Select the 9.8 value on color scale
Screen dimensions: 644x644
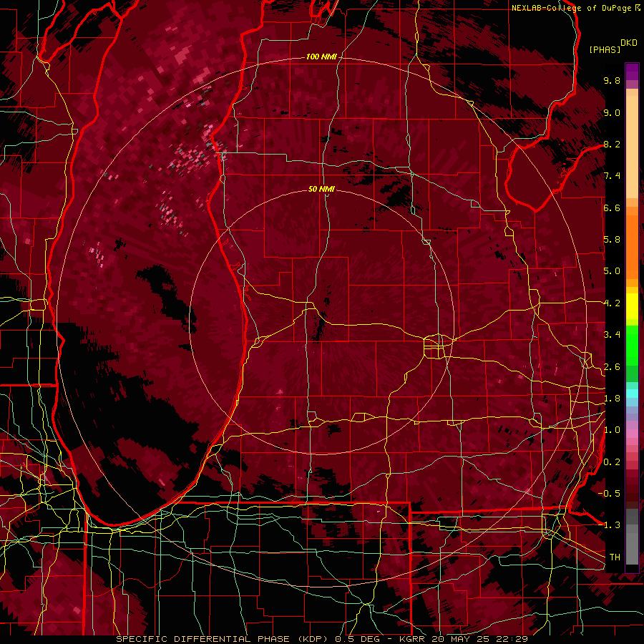pyautogui.click(x=612, y=80)
